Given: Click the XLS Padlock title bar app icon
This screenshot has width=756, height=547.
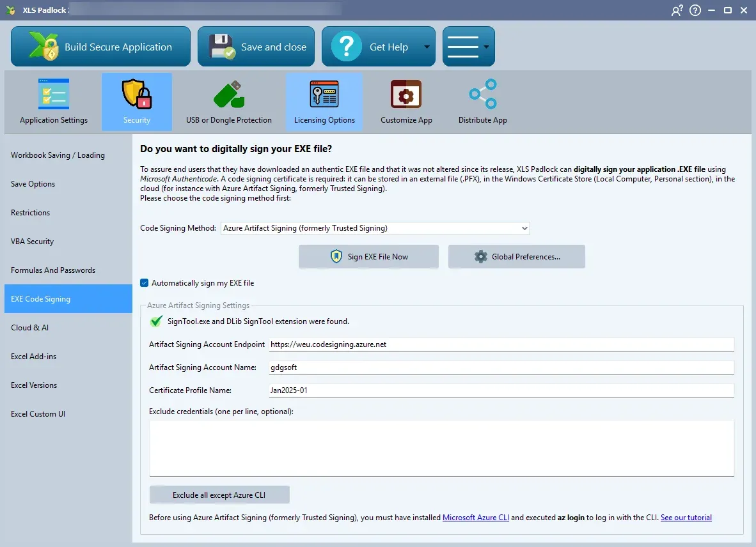Looking at the screenshot, I should [x=11, y=10].
